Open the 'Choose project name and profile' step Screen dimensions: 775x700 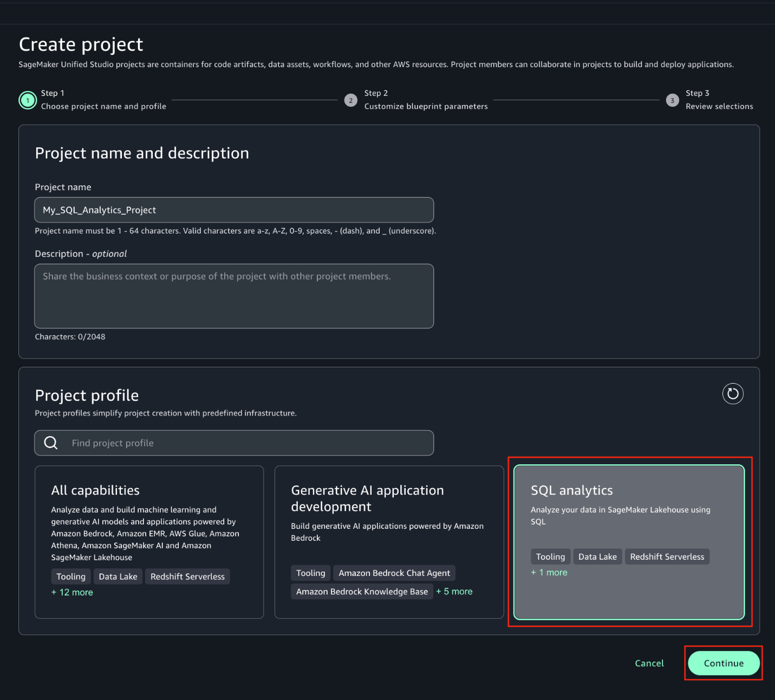click(x=103, y=106)
